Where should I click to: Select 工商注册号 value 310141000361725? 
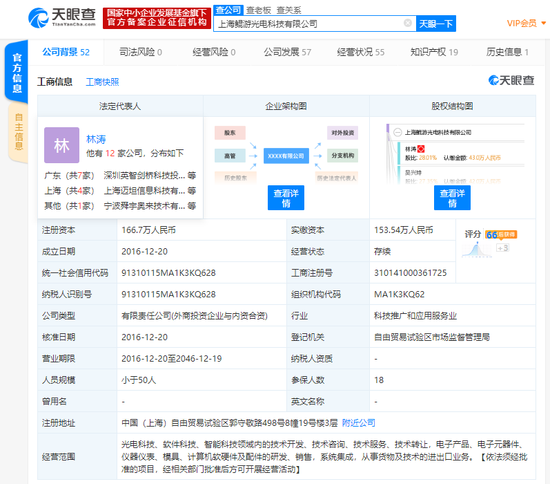click(410, 273)
